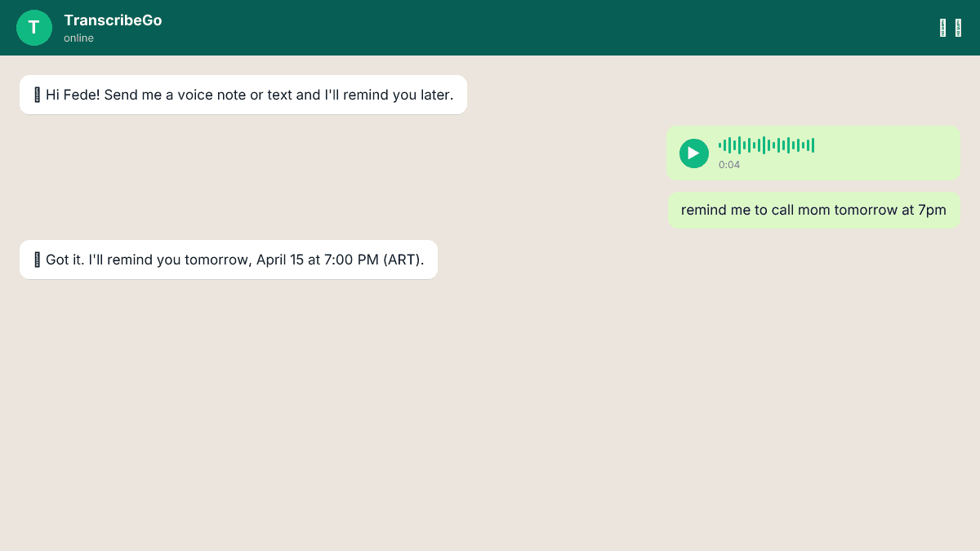Click the call mom reminder text bubble
Screen dimensions: 980x551
(813, 210)
